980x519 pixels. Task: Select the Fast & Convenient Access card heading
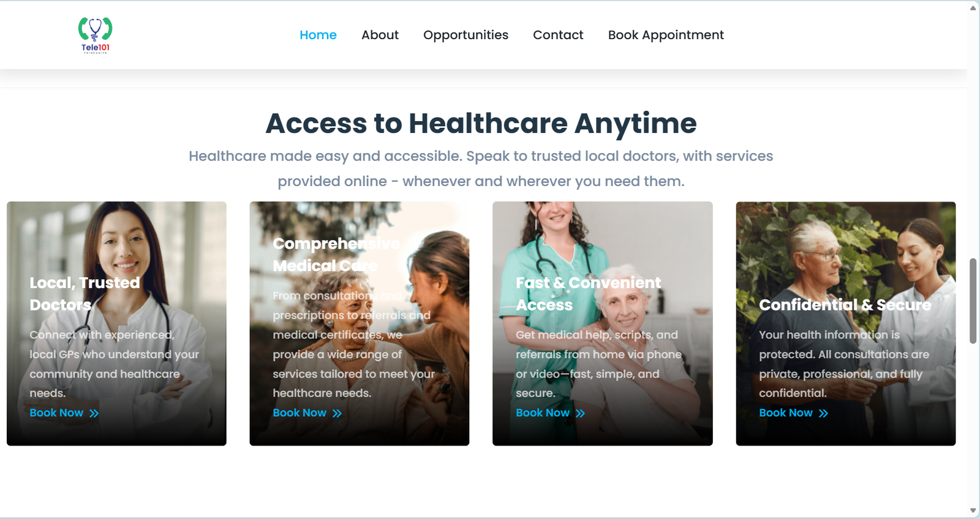pyautogui.click(x=588, y=294)
